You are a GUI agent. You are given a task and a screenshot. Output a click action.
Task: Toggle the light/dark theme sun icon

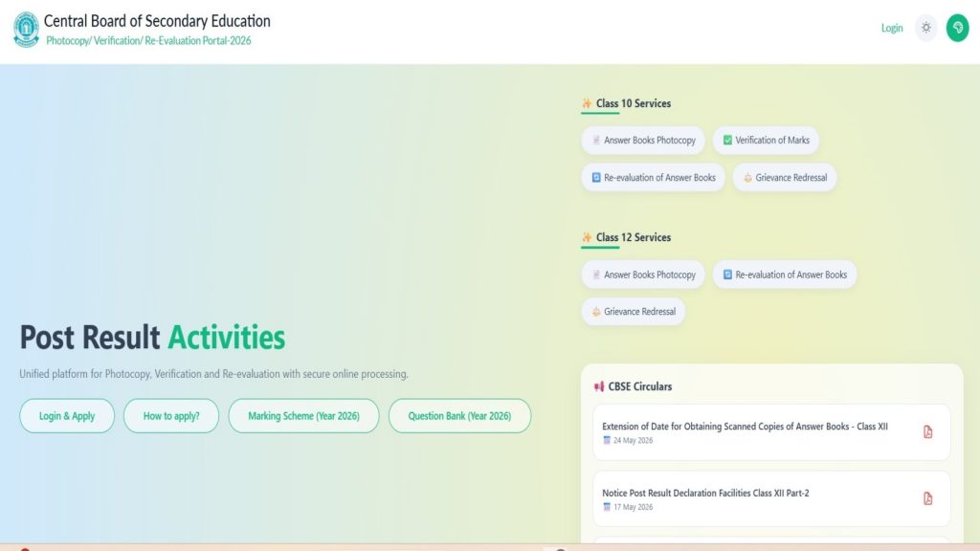pos(926,28)
